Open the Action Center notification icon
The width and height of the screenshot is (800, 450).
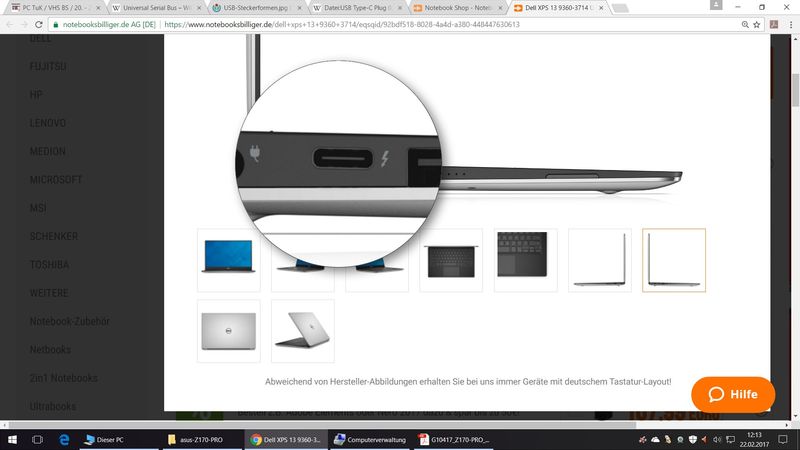(783, 439)
